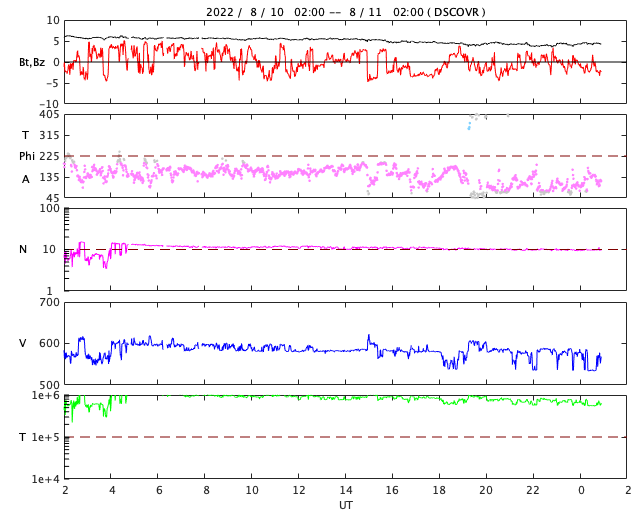This screenshot has width=640, height=512.
Task: Click the '22' hour label on UT axis
Action: tap(533, 490)
